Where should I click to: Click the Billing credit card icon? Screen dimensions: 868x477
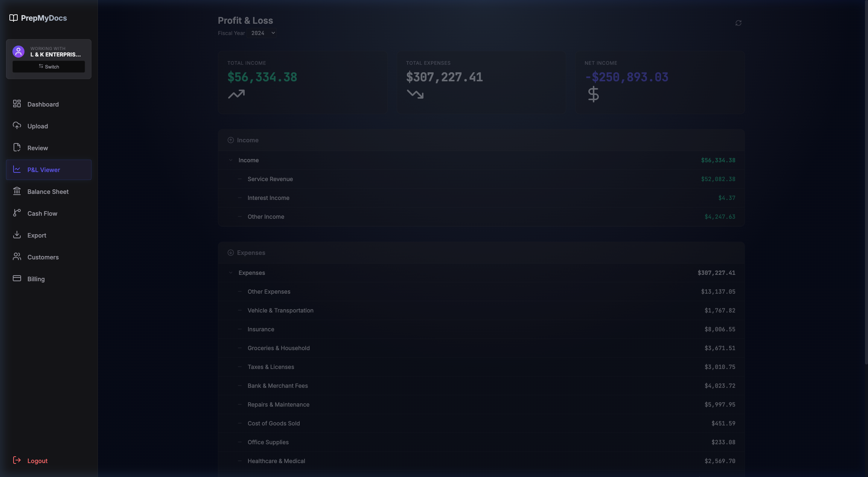tap(17, 279)
